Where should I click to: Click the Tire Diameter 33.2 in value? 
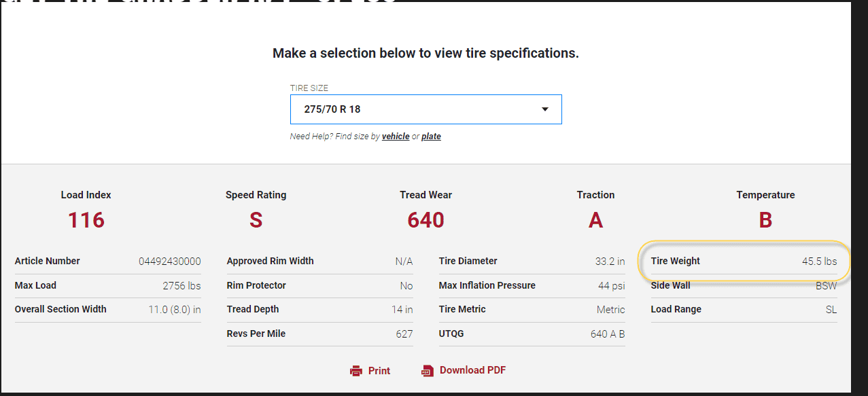pos(610,262)
